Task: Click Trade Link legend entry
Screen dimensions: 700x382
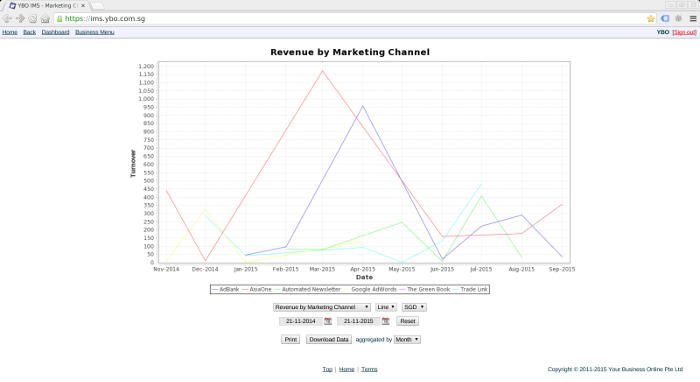Action: 470,289
